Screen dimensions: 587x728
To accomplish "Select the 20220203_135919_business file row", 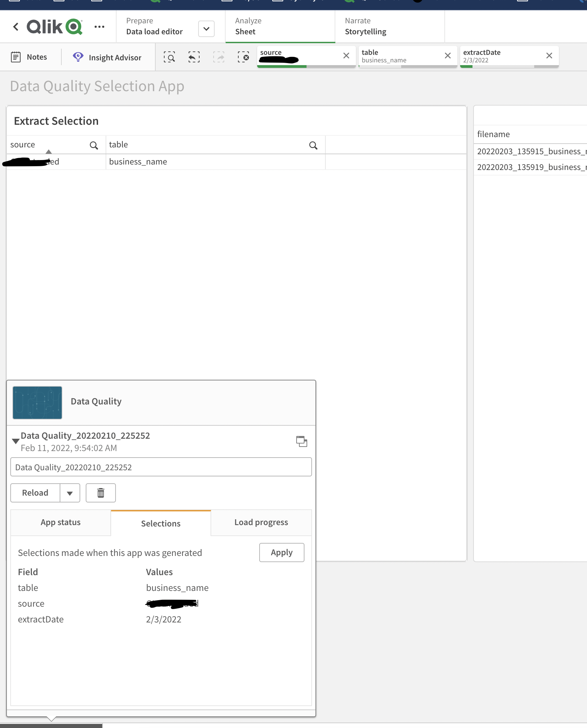I will pyautogui.click(x=531, y=167).
